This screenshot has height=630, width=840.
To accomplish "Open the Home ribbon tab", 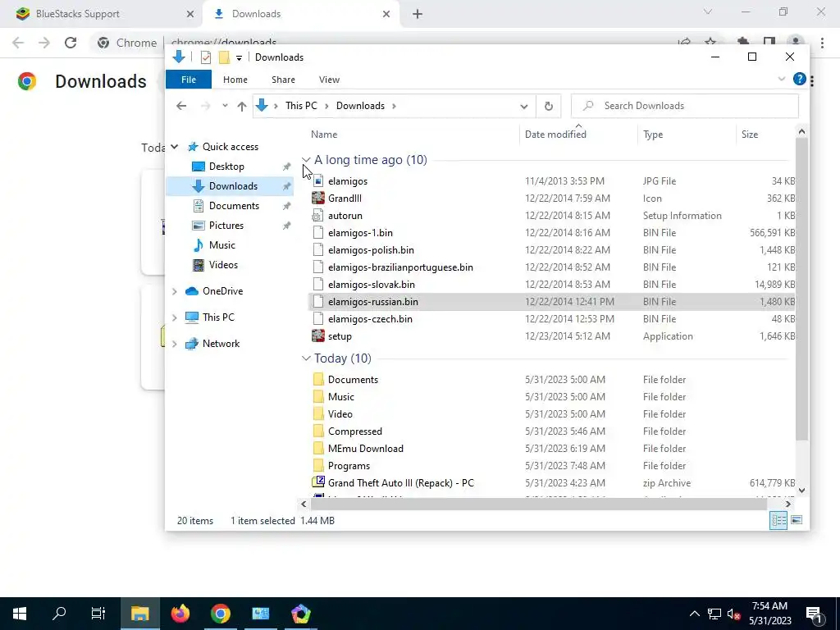I will coord(235,80).
